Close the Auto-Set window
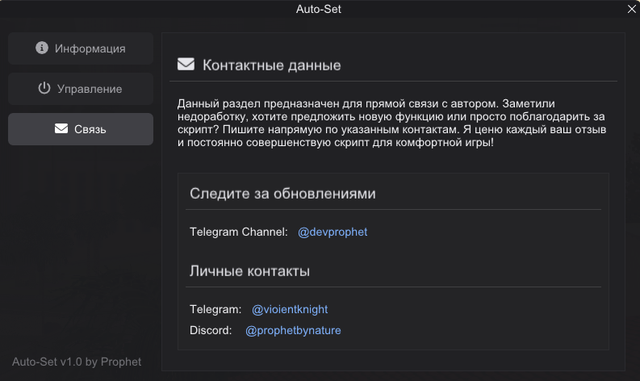Viewport: 640px width, 381px height. pyautogui.click(x=631, y=9)
